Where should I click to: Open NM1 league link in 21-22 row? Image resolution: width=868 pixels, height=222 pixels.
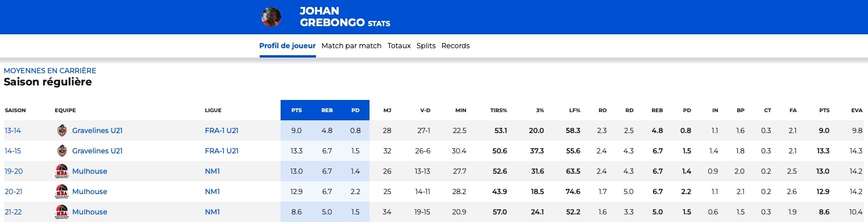coord(213,212)
